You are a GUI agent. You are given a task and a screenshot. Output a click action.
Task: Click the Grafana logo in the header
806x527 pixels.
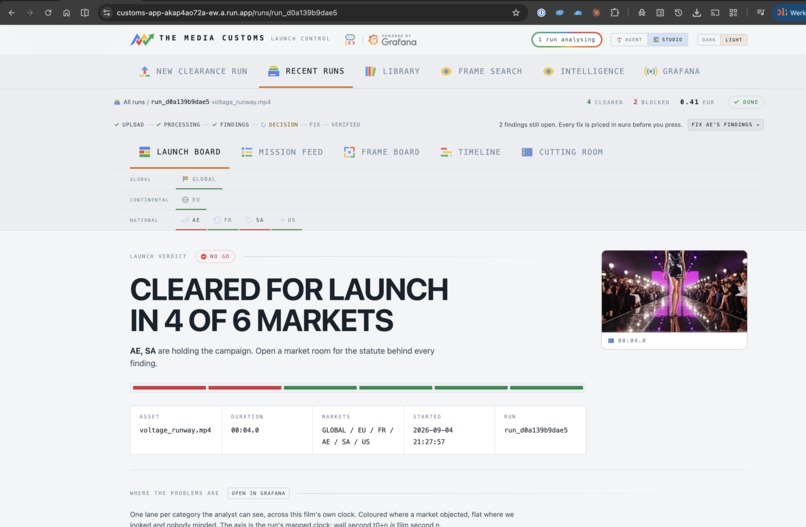point(393,40)
